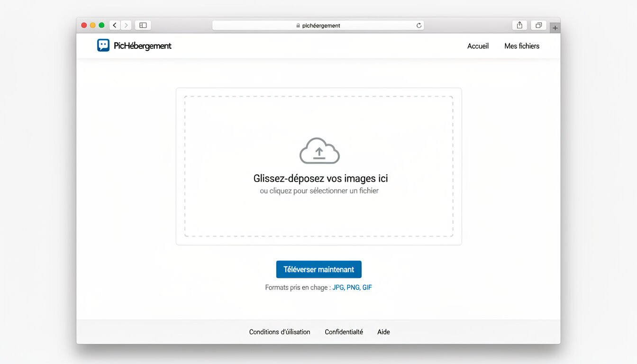View the Conditions d'úilisation page
This screenshot has height=364, width=637.
(x=279, y=332)
